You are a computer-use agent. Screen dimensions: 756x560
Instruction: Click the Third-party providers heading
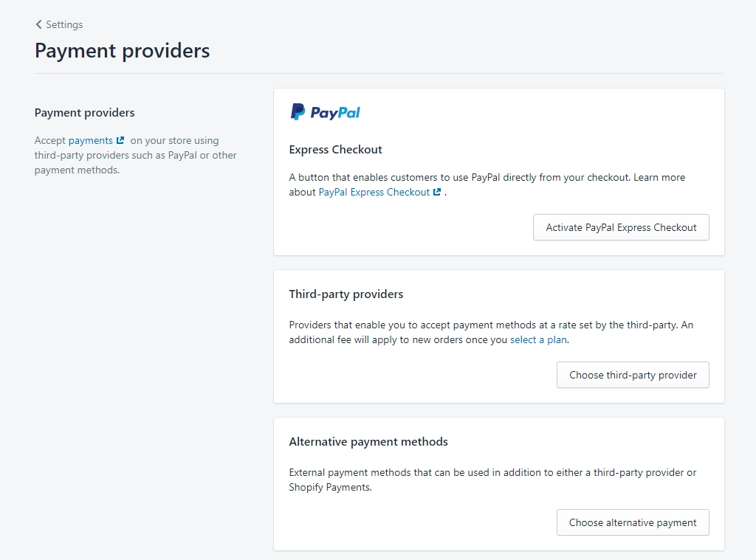click(346, 294)
